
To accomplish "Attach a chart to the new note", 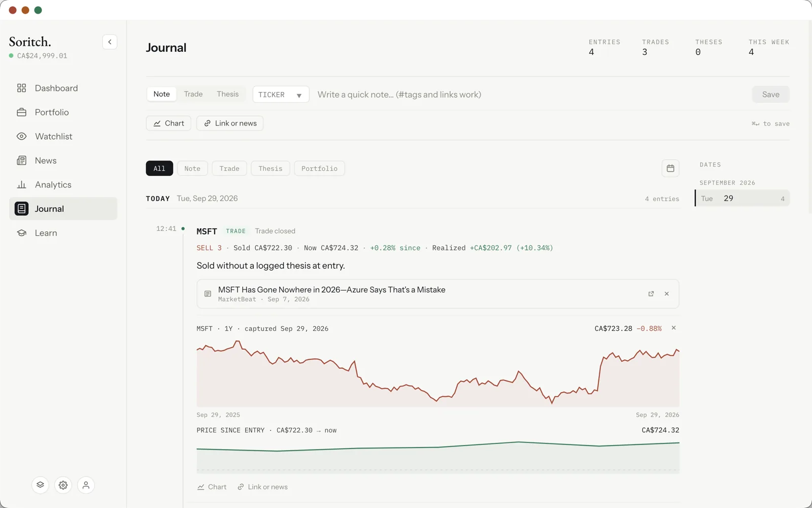I will [x=168, y=123].
